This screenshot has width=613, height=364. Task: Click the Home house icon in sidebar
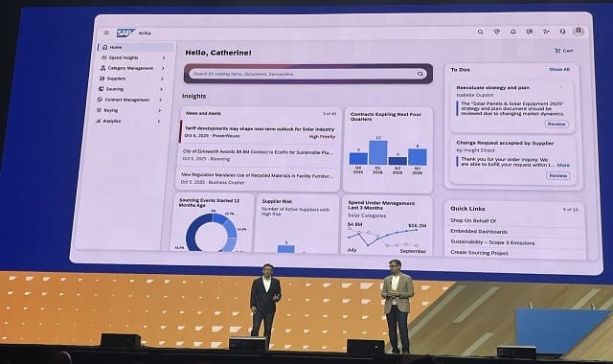tap(104, 47)
